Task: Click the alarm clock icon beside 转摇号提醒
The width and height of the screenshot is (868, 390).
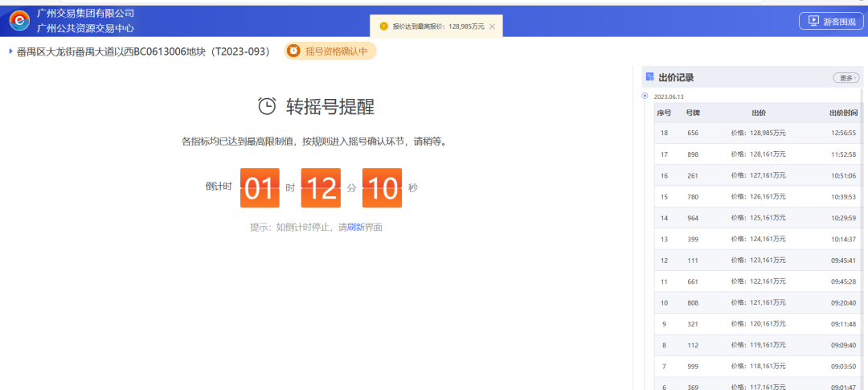Action: 267,106
